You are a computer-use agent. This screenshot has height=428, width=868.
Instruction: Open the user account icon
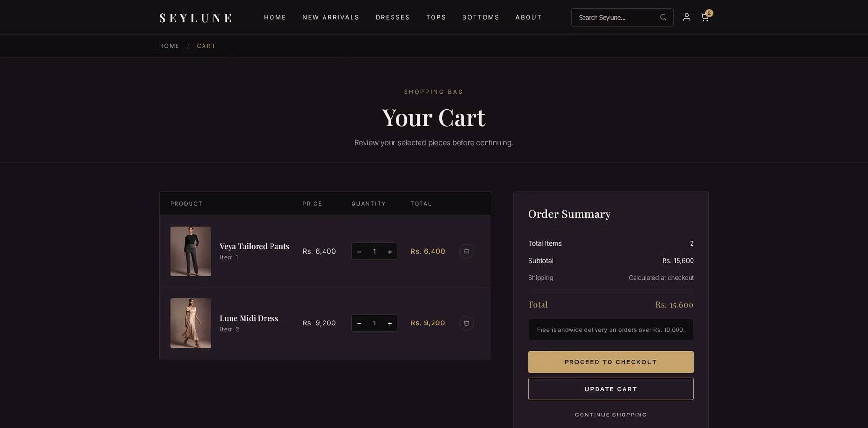pos(687,17)
